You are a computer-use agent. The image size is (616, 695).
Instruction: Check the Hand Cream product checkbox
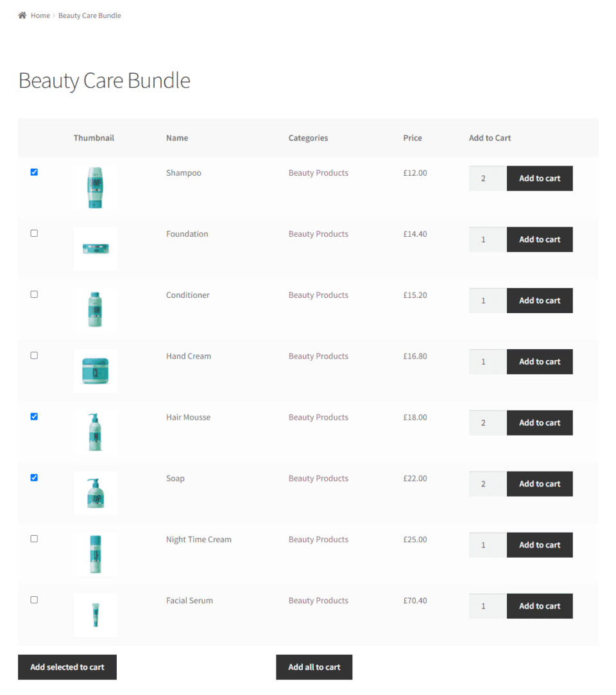(x=34, y=355)
